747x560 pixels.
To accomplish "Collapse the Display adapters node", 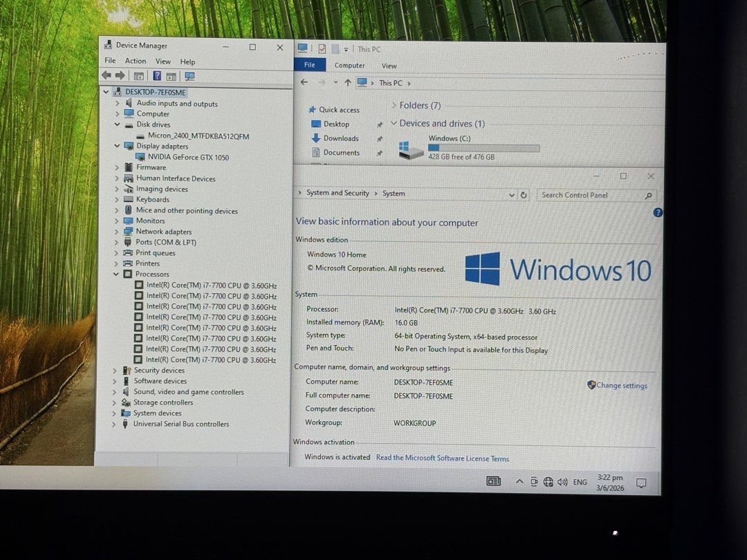I will click(117, 146).
